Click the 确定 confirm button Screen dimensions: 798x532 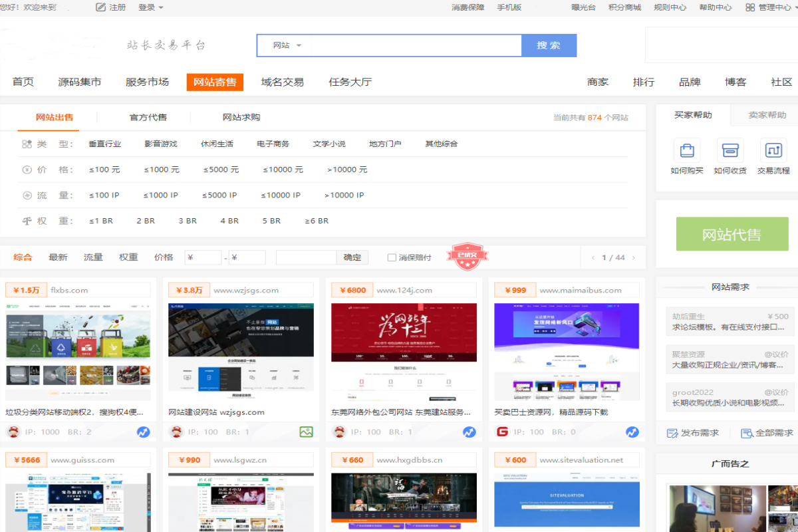click(352, 257)
